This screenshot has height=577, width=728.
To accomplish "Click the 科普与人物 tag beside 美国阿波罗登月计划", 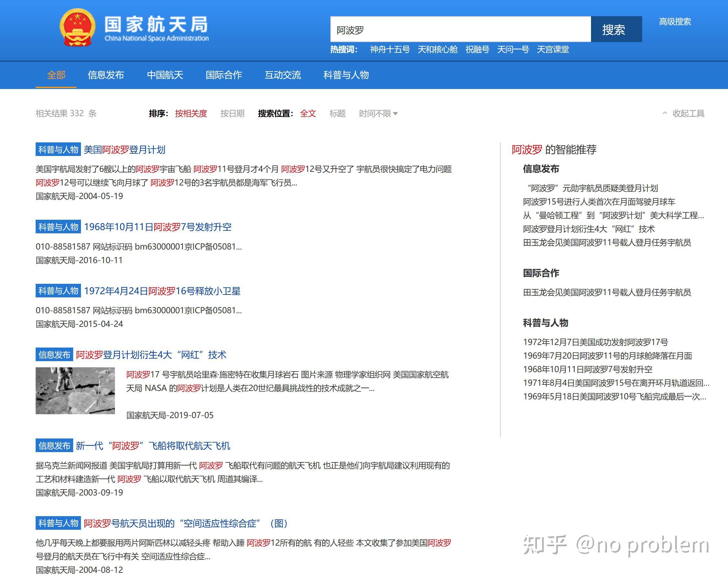I will click(x=58, y=150).
